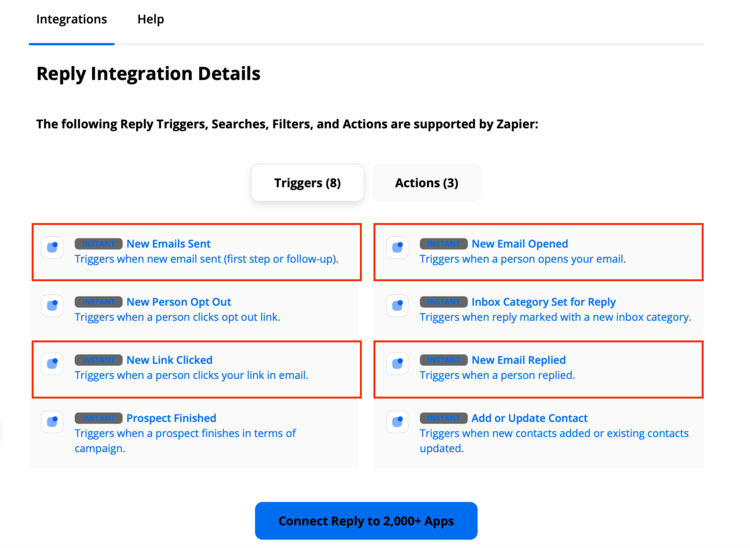
Task: Click the Reply icon beside New Person Opt Out
Action: (52, 306)
